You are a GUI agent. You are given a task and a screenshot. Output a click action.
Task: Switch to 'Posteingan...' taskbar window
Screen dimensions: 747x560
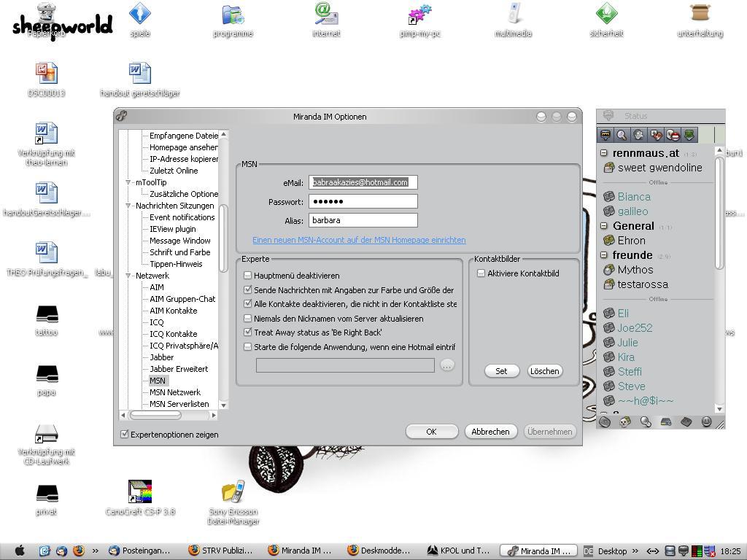pyautogui.click(x=139, y=551)
